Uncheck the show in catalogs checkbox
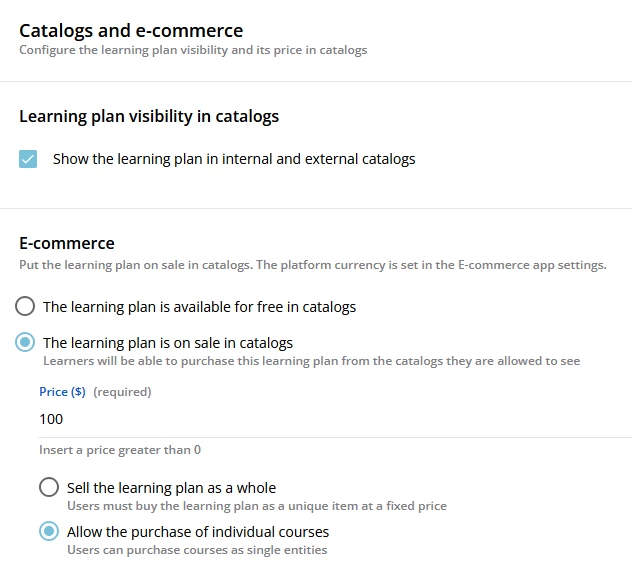Image resolution: width=632 pixels, height=580 pixels. (28, 159)
